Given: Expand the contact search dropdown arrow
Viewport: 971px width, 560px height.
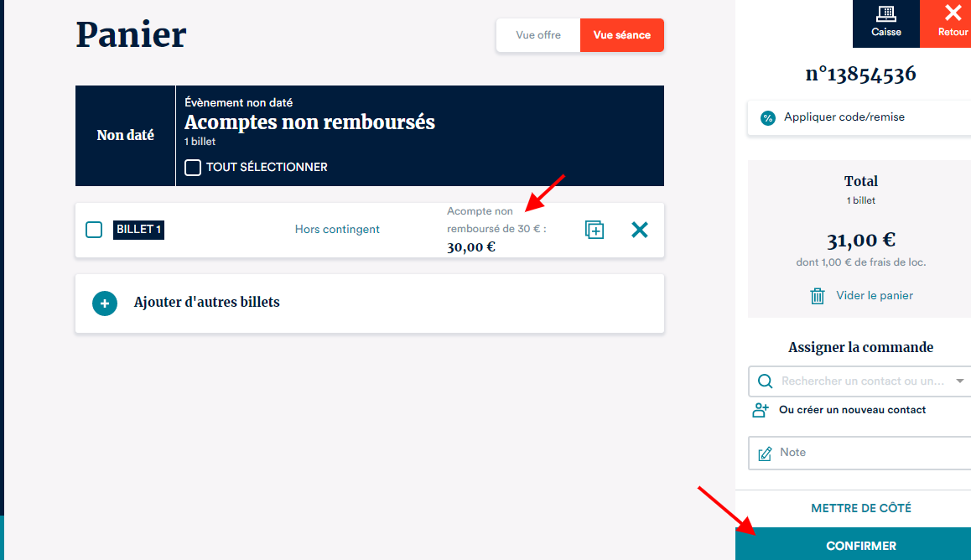Looking at the screenshot, I should [x=959, y=381].
